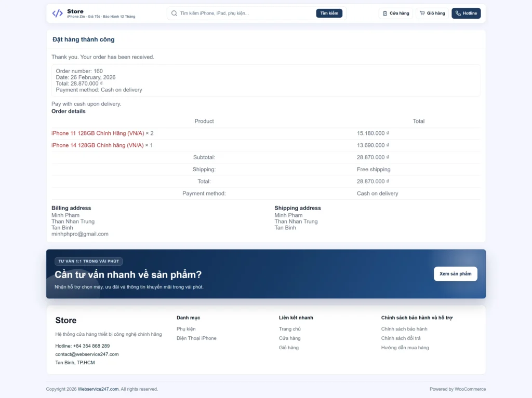Open Điện Thoại iPhone footer category
The image size is (532, 398).
(x=196, y=338)
